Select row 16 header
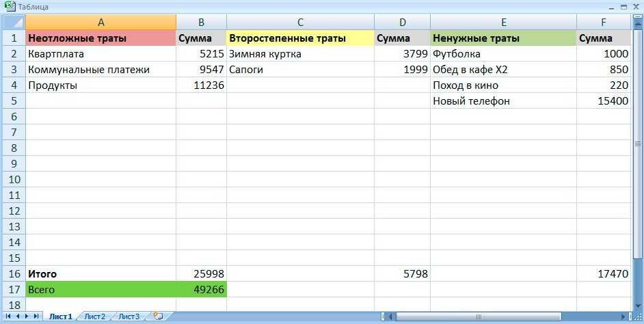644x324 pixels. pyautogui.click(x=13, y=273)
